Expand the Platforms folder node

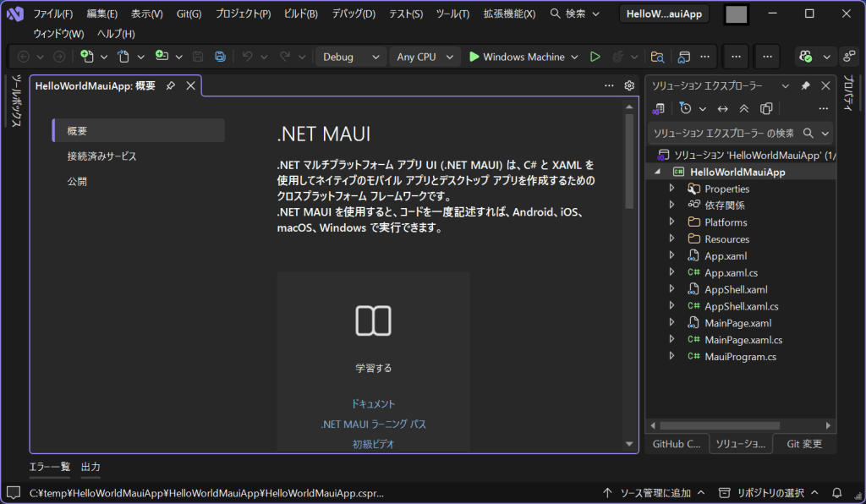(x=671, y=222)
